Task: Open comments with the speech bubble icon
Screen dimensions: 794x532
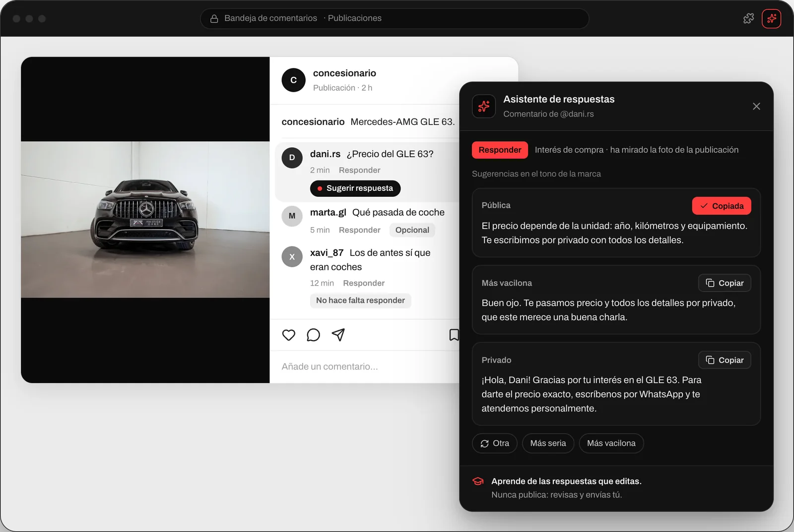Action: [313, 335]
